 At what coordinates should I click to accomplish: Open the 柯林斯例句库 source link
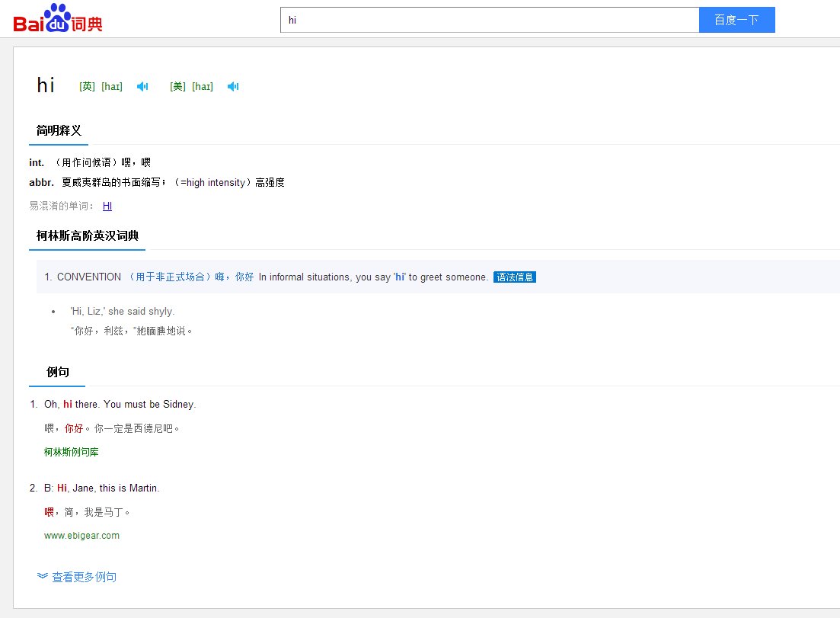pos(72,452)
